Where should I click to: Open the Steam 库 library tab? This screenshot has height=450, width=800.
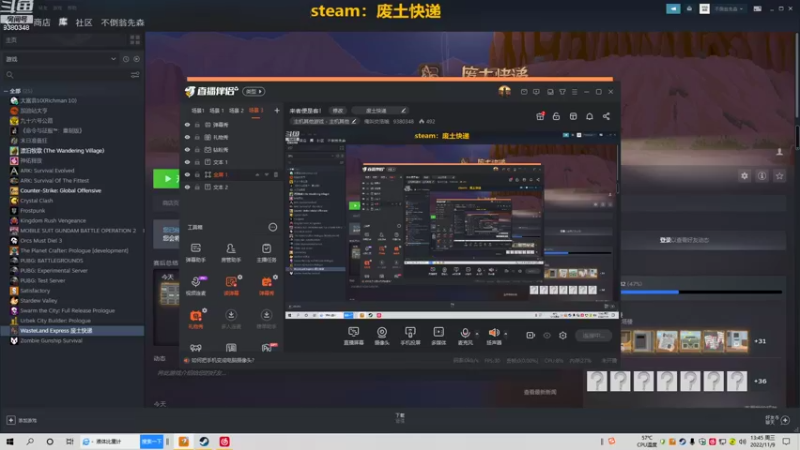pyautogui.click(x=63, y=22)
